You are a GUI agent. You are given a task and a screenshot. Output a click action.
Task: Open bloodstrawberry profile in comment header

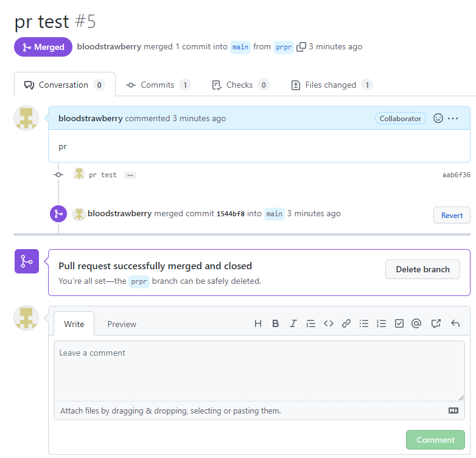click(91, 118)
